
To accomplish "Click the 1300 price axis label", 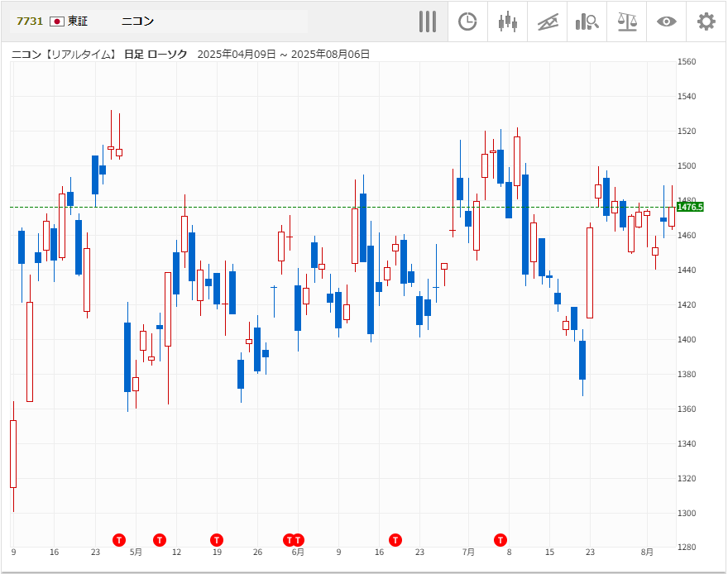I will tap(687, 514).
